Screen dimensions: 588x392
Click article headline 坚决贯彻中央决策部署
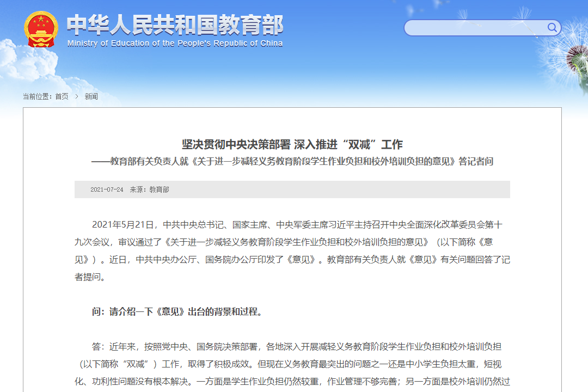tap(236, 144)
